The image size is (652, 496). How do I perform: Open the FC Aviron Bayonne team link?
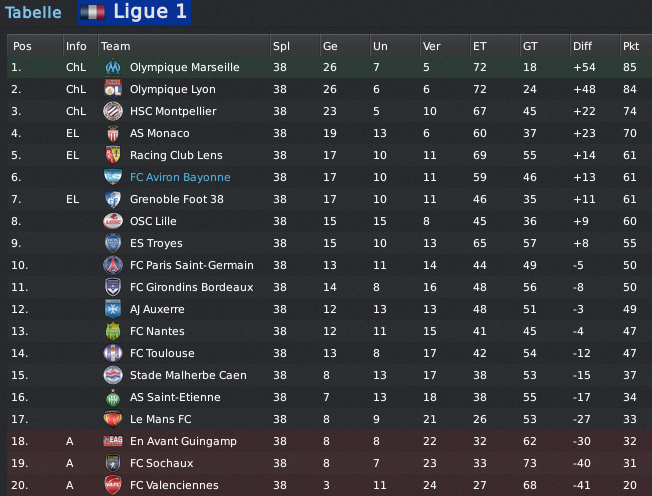(180, 177)
